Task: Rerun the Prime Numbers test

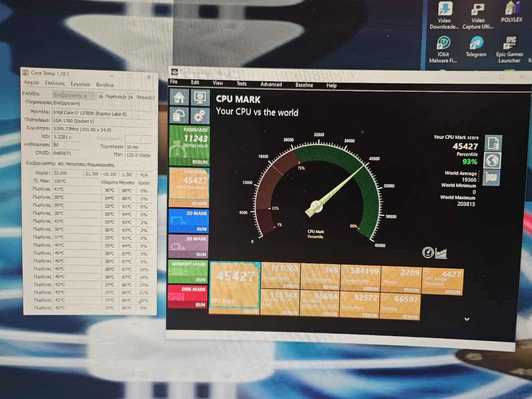Action: (x=330, y=287)
